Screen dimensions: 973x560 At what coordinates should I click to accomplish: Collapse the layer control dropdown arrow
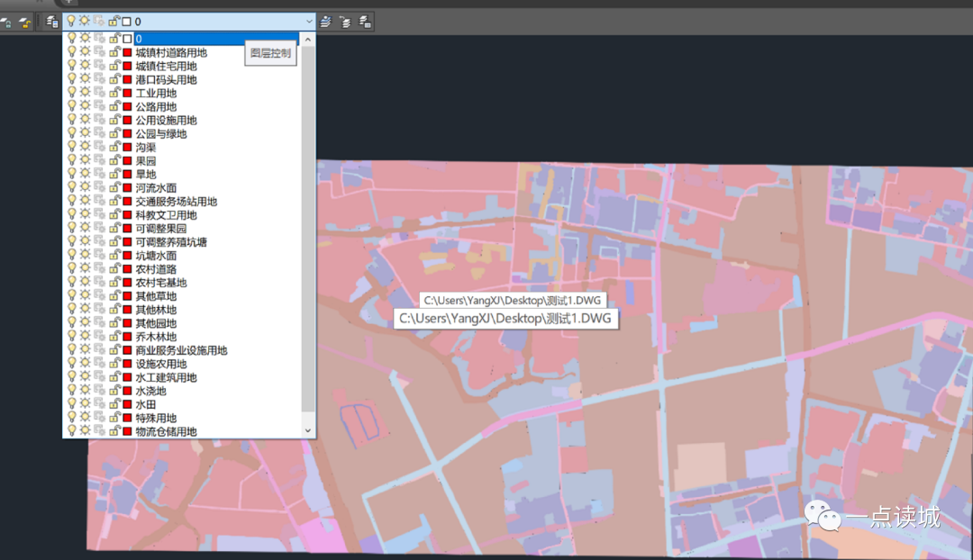pyautogui.click(x=309, y=21)
